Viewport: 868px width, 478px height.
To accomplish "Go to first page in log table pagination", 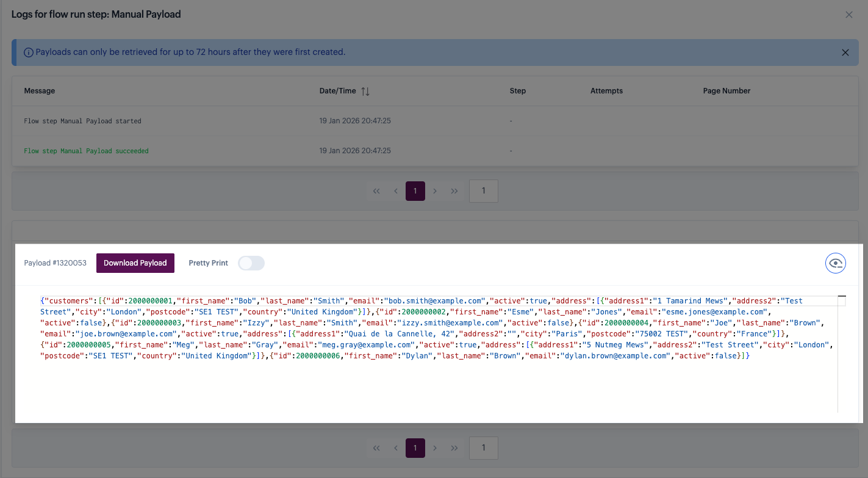I will [x=376, y=191].
